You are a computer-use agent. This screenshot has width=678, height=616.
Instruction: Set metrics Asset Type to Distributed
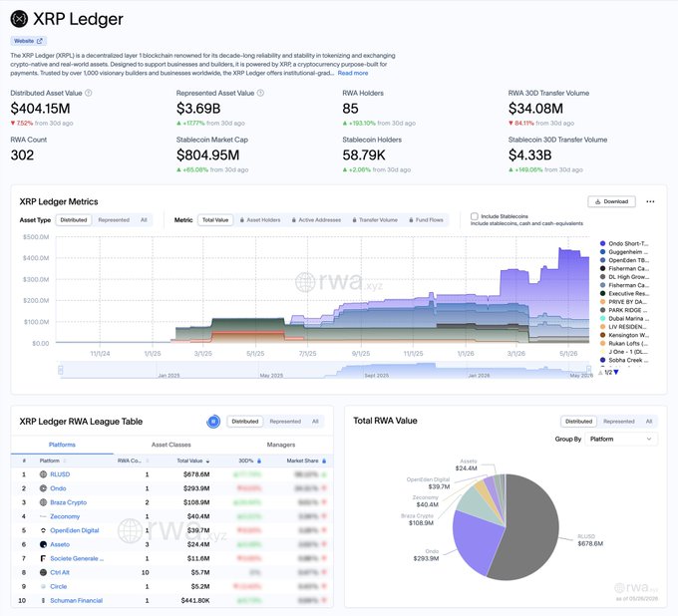point(74,220)
